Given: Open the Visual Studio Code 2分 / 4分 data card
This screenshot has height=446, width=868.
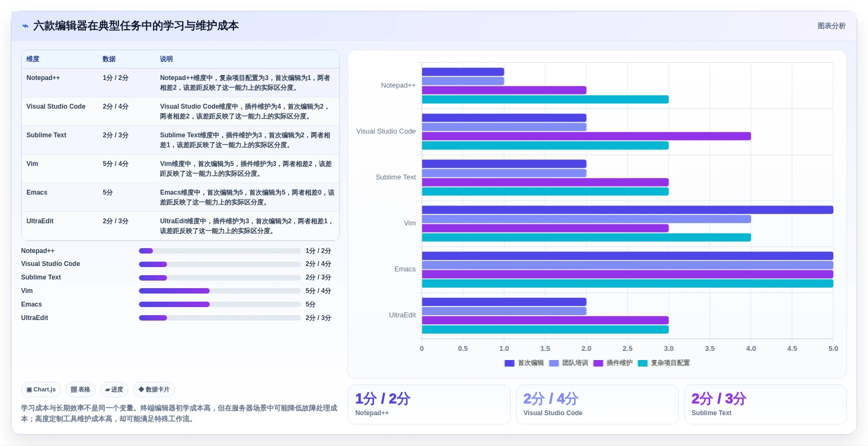Looking at the screenshot, I should tap(597, 404).
